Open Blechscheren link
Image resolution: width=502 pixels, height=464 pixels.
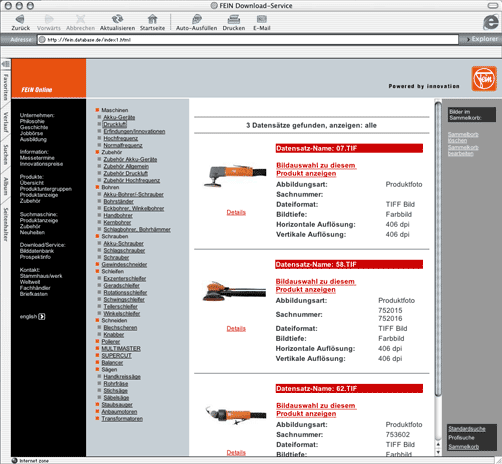(120, 327)
